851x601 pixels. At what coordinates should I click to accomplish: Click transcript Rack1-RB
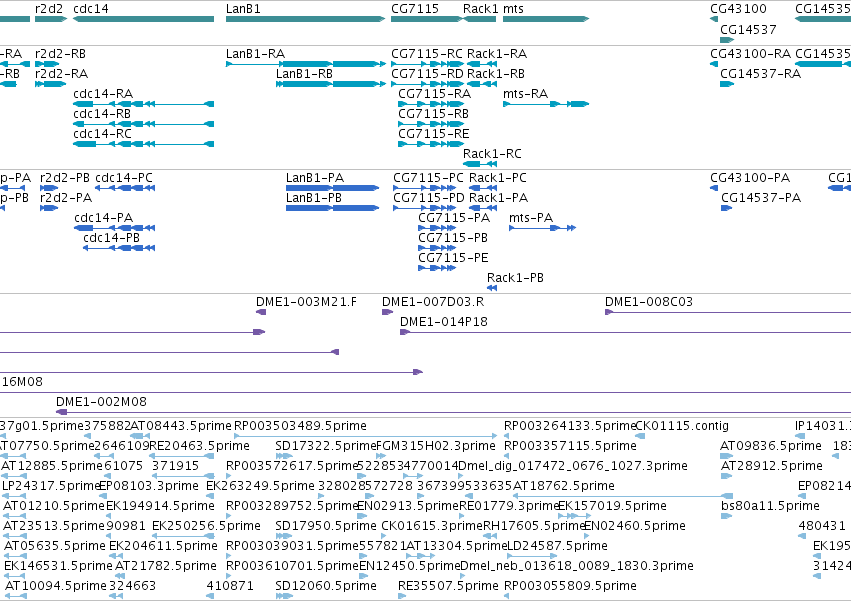tap(482, 84)
